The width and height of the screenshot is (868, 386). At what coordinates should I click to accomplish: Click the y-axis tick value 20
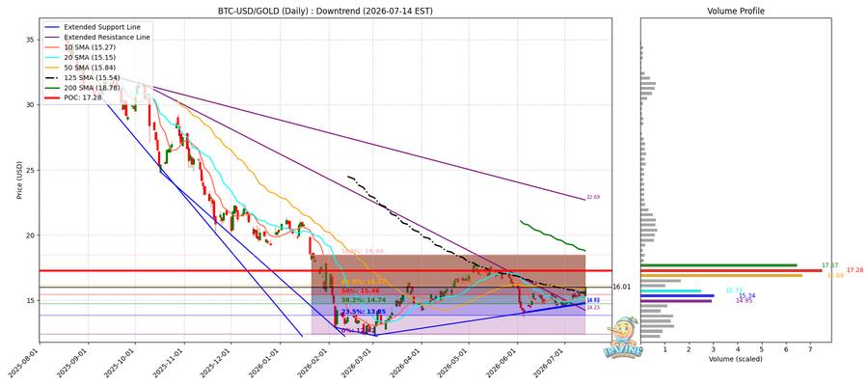tap(32, 235)
